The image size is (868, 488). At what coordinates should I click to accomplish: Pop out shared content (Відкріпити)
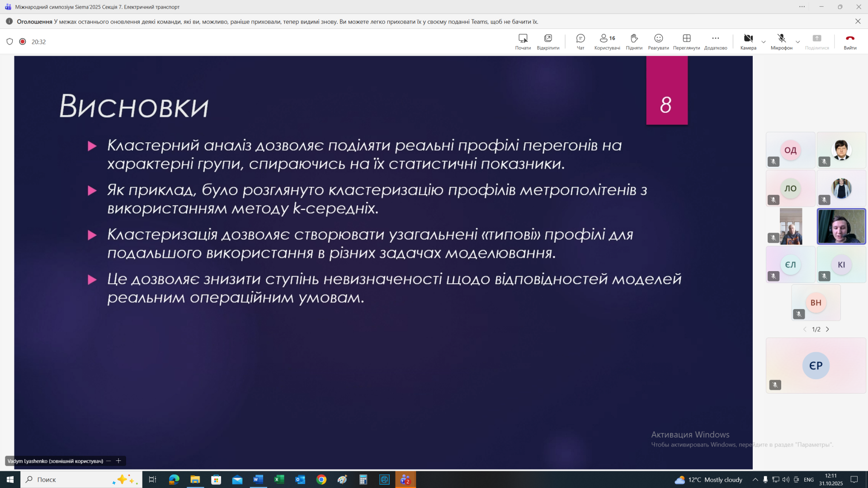(548, 41)
